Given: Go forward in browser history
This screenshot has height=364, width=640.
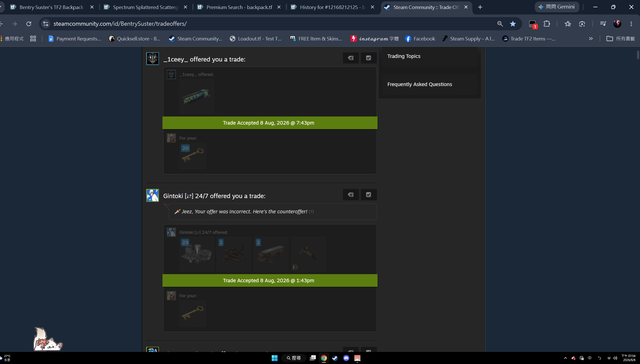Looking at the screenshot, I should (x=14, y=24).
